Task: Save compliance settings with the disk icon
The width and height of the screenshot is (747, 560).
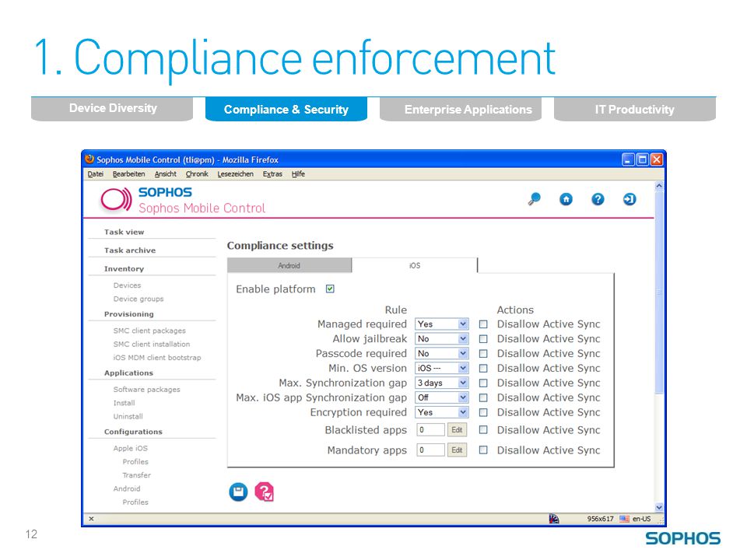Action: coord(238,492)
